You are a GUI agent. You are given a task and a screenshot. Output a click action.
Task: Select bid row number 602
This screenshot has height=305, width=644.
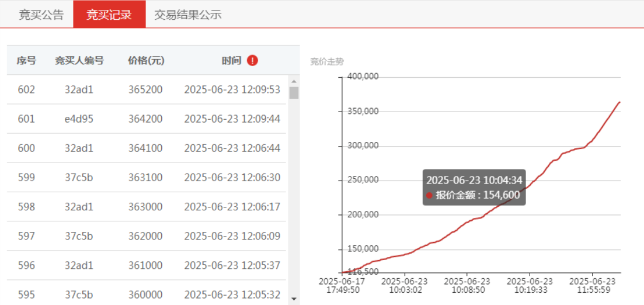tap(147, 89)
